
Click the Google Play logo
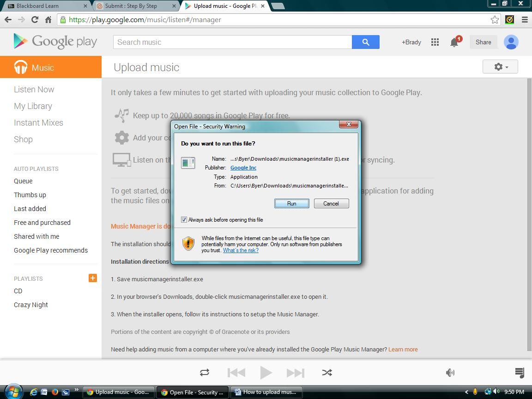click(55, 42)
